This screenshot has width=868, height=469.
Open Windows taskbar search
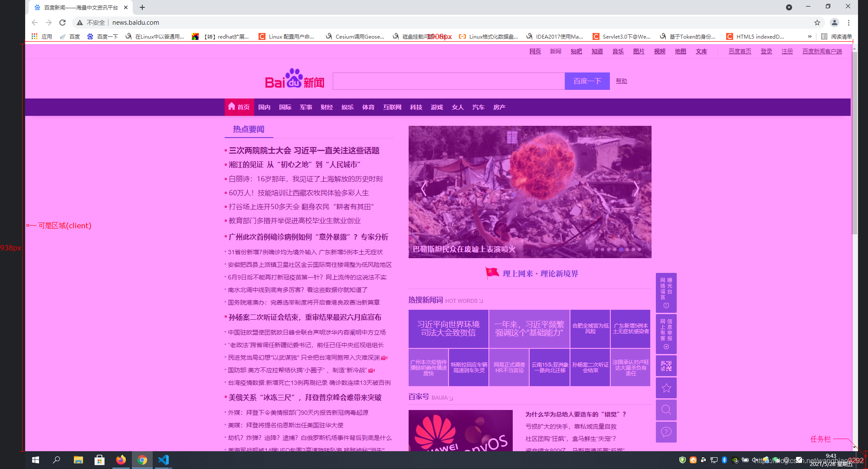point(56,460)
